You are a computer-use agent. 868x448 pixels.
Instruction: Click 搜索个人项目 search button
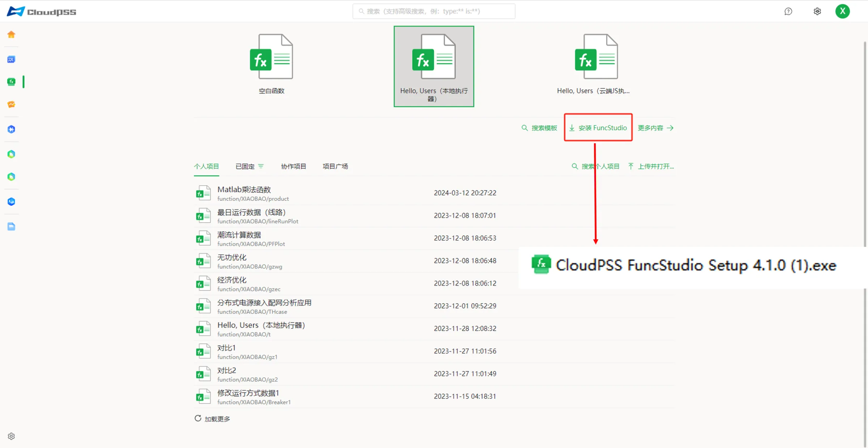click(x=595, y=166)
